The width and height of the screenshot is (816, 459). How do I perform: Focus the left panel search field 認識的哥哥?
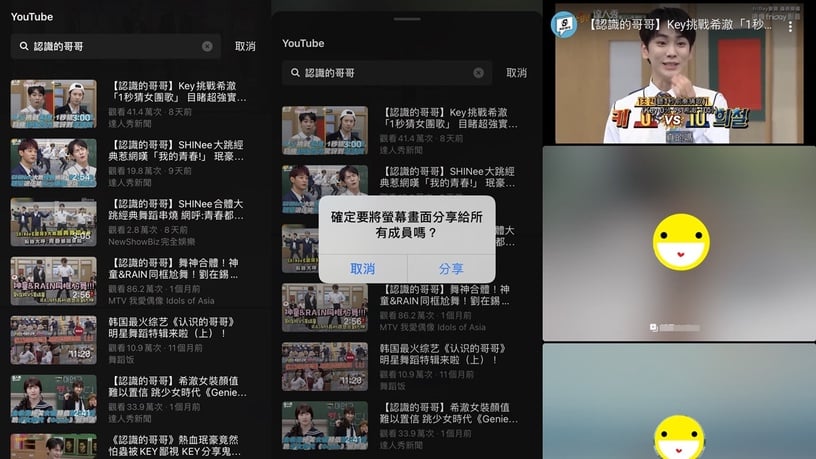pyautogui.click(x=116, y=46)
